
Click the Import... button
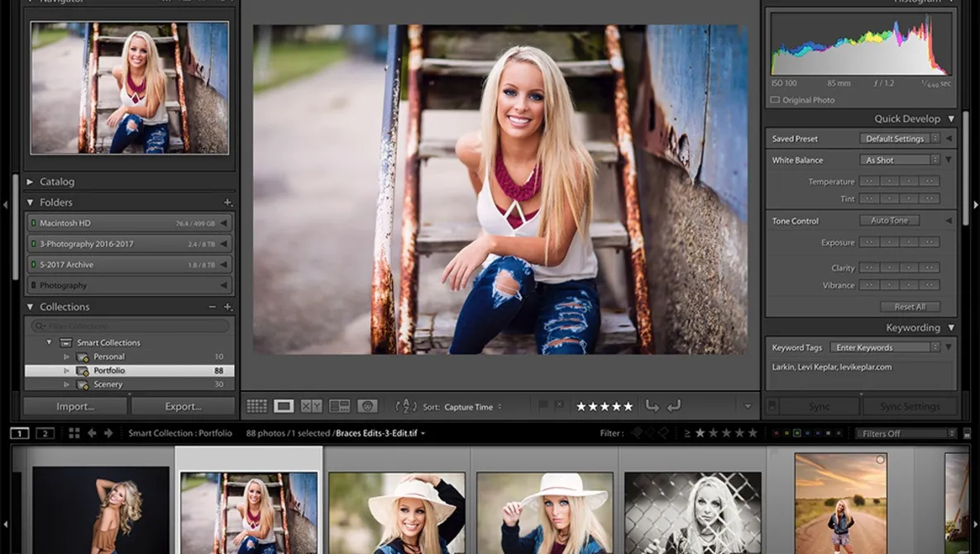(x=74, y=406)
